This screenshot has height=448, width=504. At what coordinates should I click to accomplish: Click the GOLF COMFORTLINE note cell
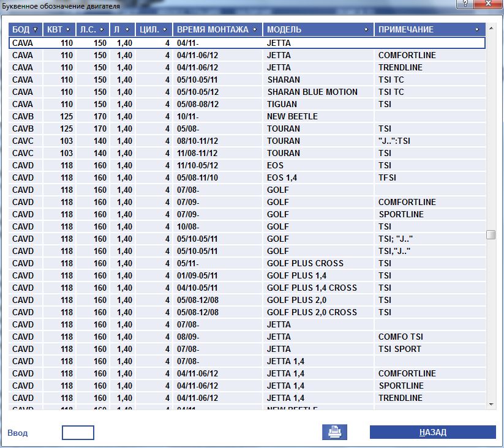[x=430, y=202]
